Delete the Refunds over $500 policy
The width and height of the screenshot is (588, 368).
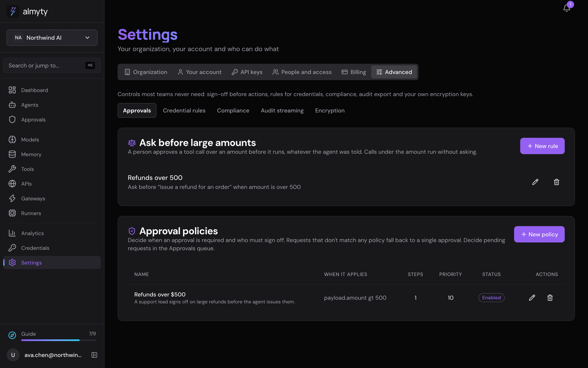click(550, 298)
